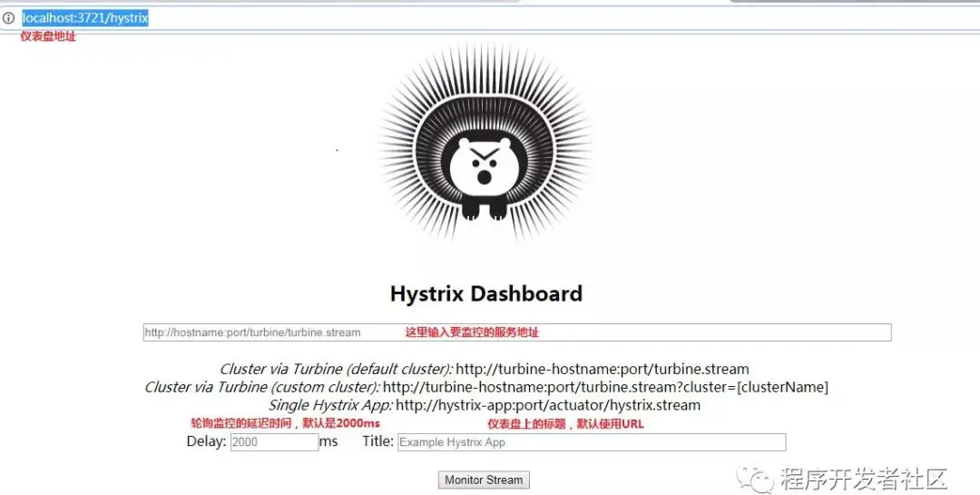Click the Title field Example Hystrix App
This screenshot has height=495, width=980.
[x=592, y=441]
